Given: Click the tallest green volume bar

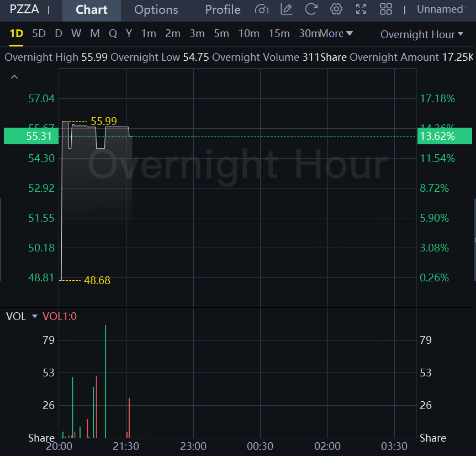Looking at the screenshot, I should (105, 381).
